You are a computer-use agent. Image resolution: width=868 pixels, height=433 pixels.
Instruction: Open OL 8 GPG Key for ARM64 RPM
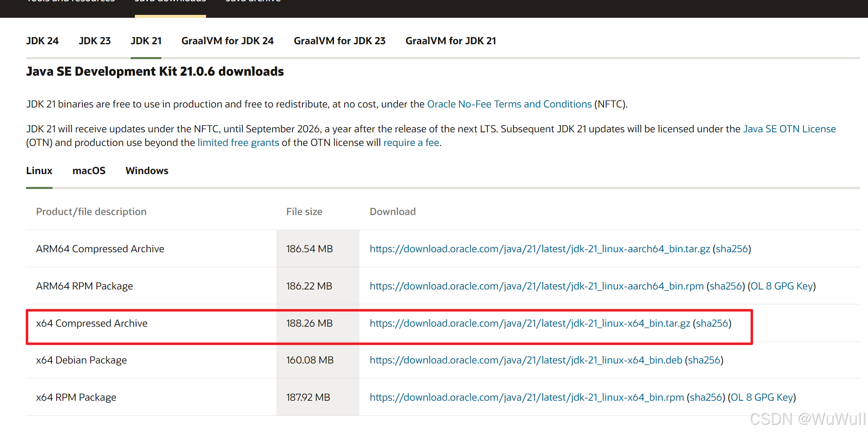(782, 286)
